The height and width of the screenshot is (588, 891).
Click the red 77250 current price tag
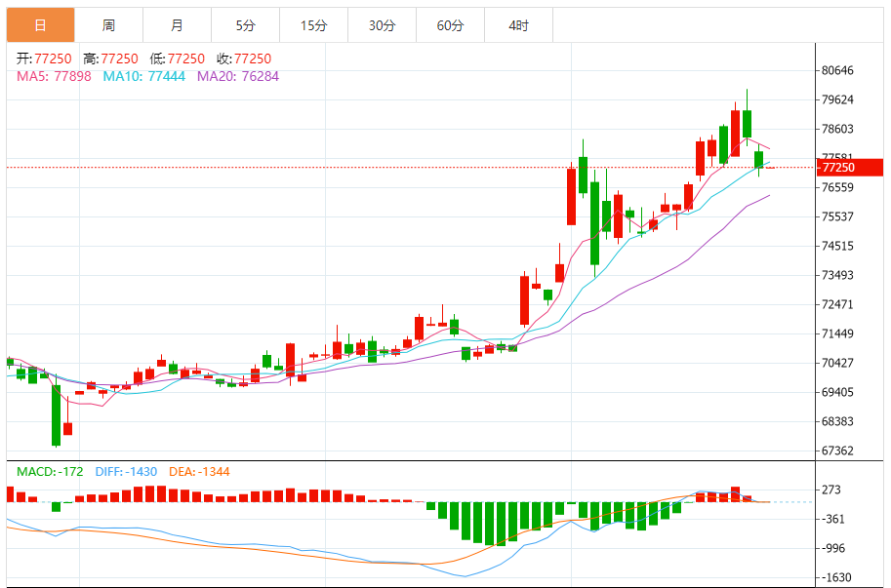837,168
